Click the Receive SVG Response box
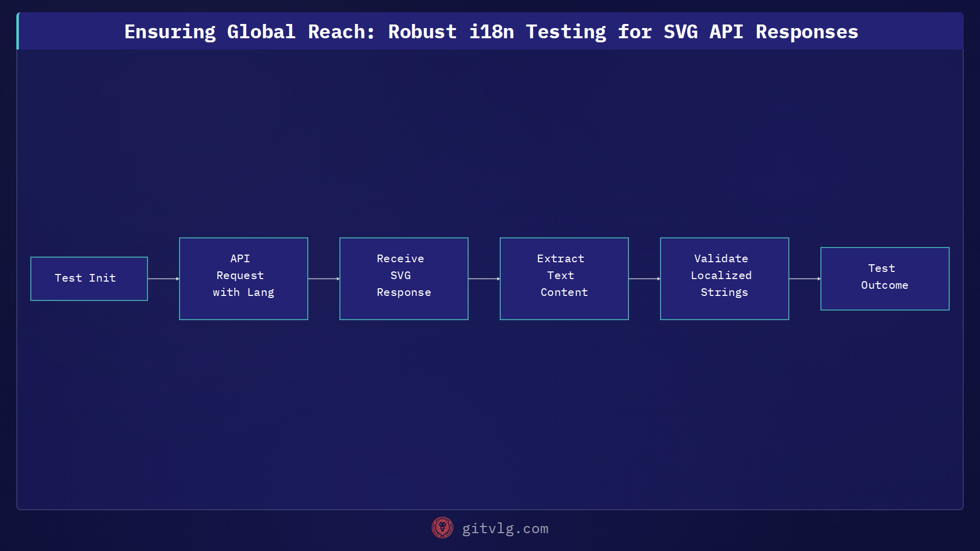Screen dimensions: 980x551 pos(404,279)
